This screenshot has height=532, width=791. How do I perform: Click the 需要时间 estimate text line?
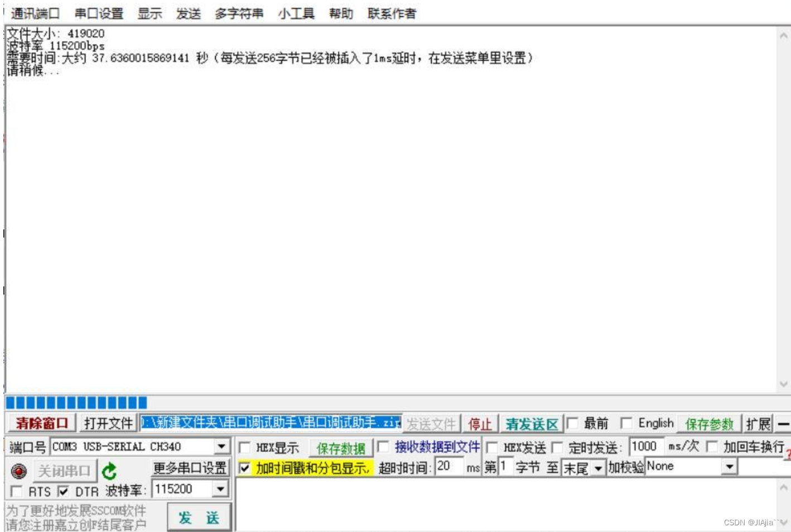(270, 58)
